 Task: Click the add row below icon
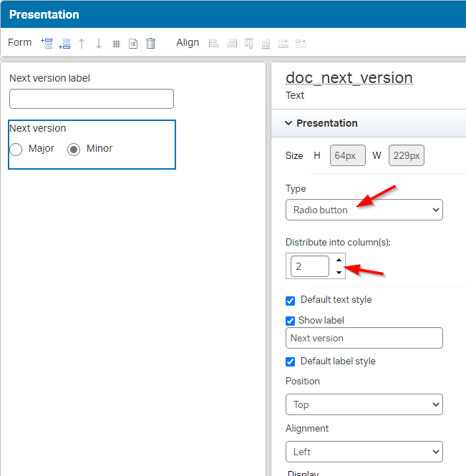click(x=64, y=43)
